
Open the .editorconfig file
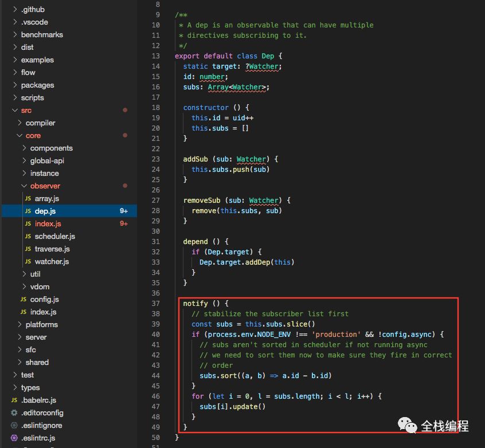coord(42,412)
